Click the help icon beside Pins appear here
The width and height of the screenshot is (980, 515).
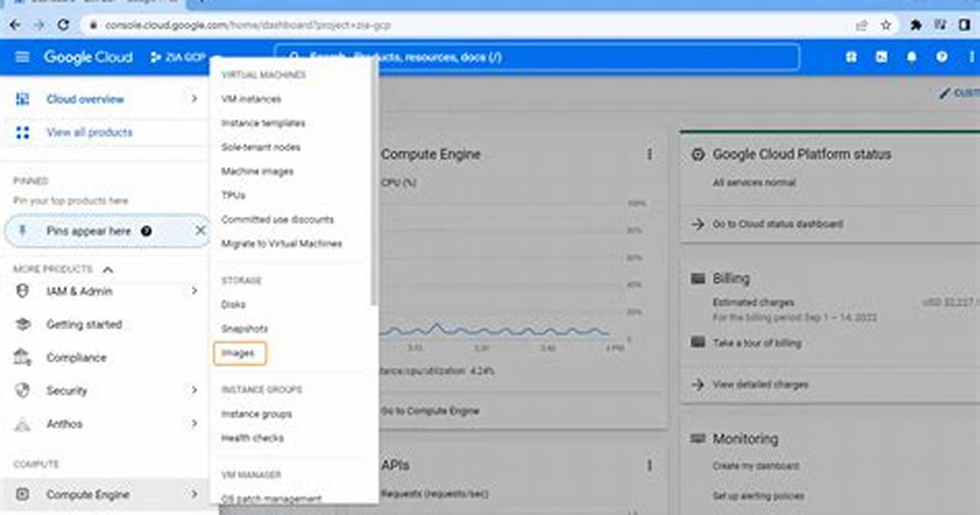tap(146, 231)
